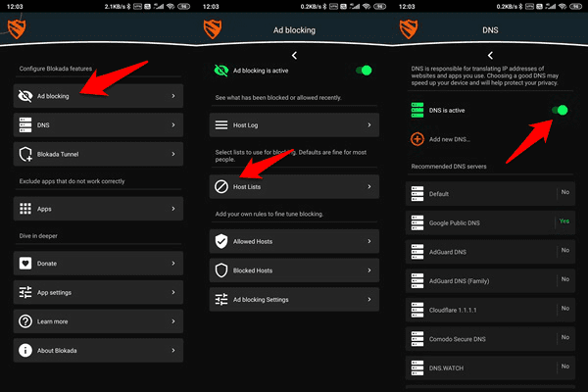Click green crossed-eye icon next to Ad blocking is active

point(221,71)
